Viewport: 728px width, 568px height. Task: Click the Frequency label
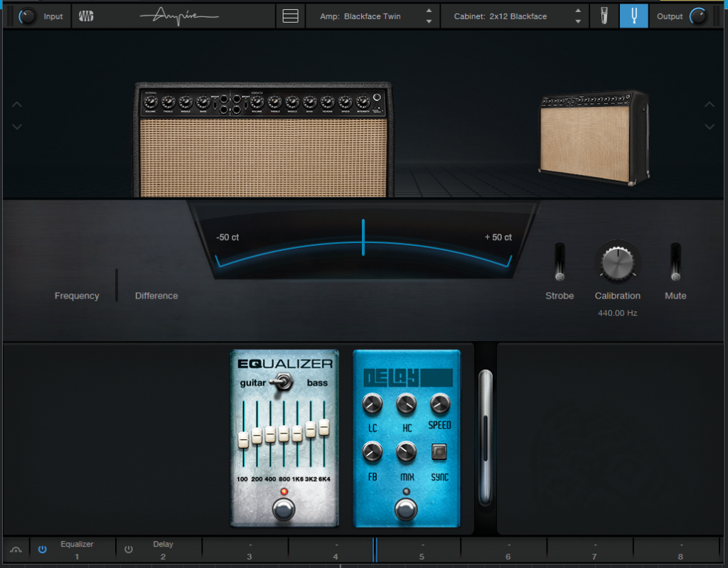click(x=77, y=296)
